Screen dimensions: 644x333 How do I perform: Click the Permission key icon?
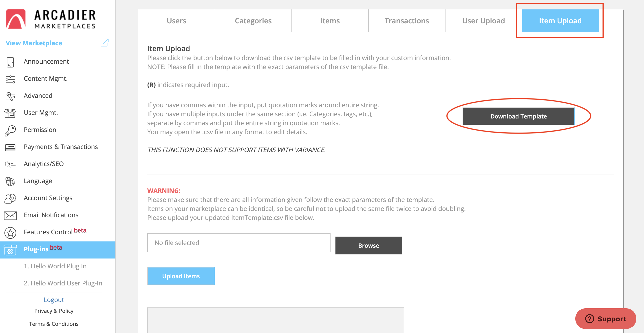(10, 130)
